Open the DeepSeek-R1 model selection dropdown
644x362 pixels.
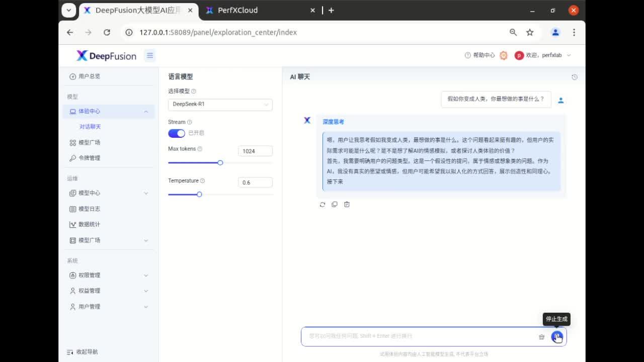220,105
